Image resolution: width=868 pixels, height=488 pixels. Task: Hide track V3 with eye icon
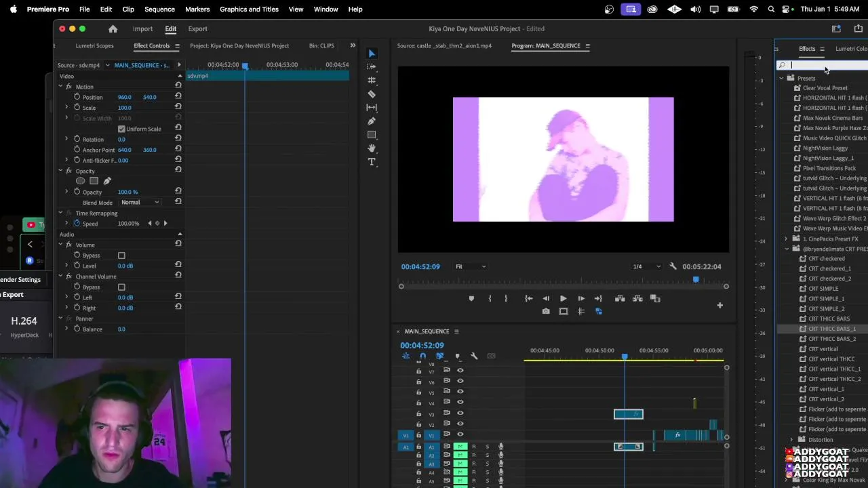point(460,413)
